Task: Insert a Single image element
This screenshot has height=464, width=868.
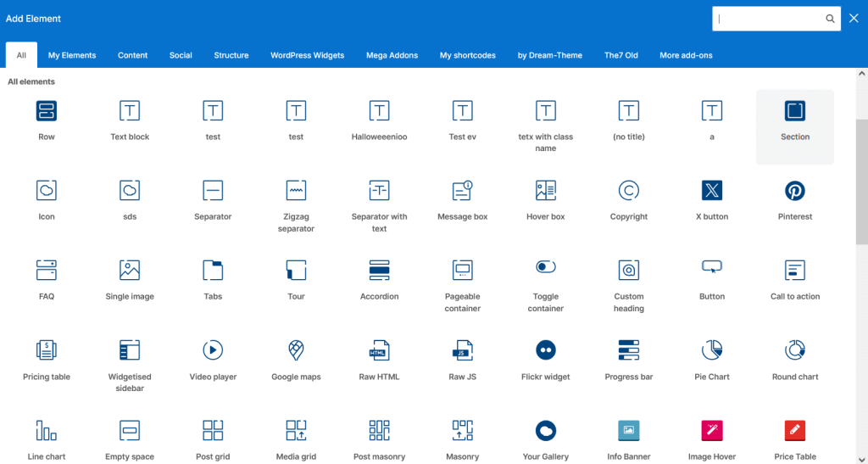Action: [x=130, y=280]
